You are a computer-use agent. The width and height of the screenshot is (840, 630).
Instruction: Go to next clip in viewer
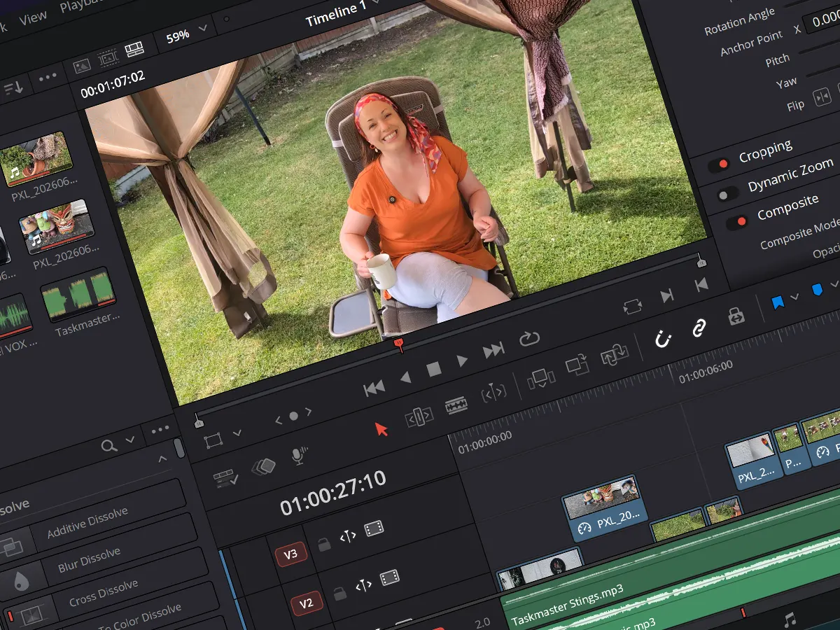click(667, 296)
